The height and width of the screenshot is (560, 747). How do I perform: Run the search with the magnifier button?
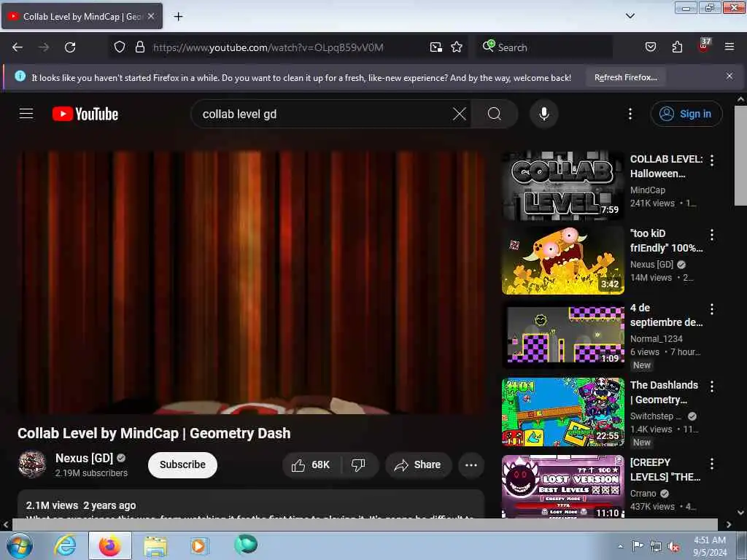(495, 114)
